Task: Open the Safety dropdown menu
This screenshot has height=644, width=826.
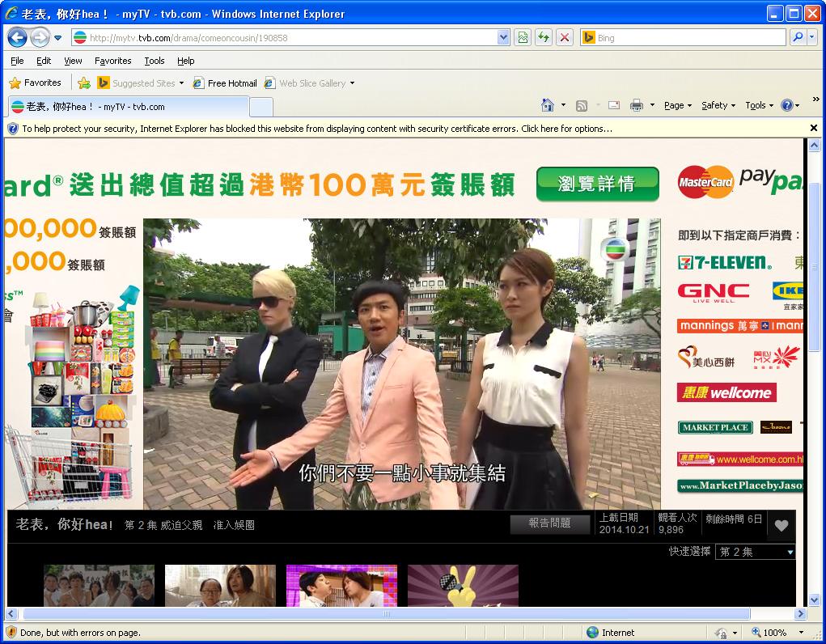Action: click(718, 105)
